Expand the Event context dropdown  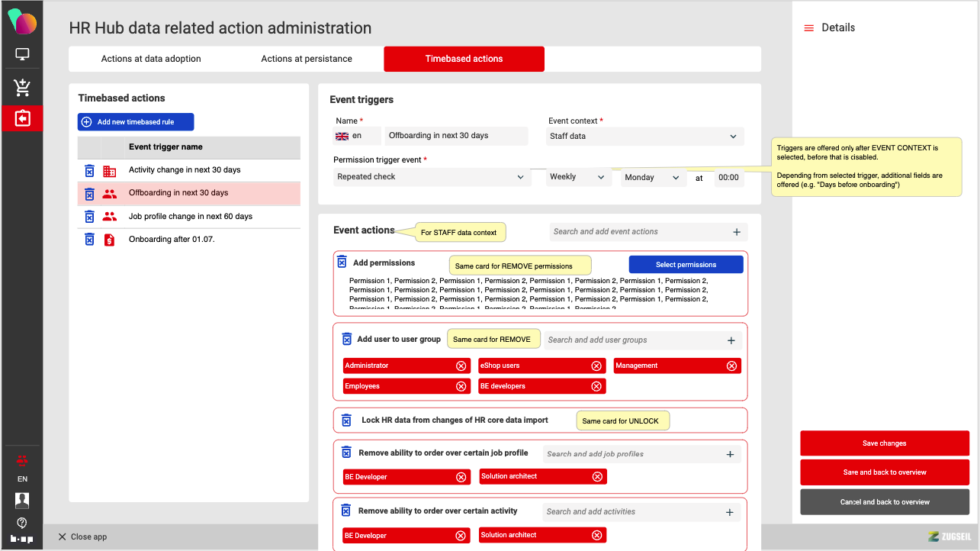coord(644,137)
